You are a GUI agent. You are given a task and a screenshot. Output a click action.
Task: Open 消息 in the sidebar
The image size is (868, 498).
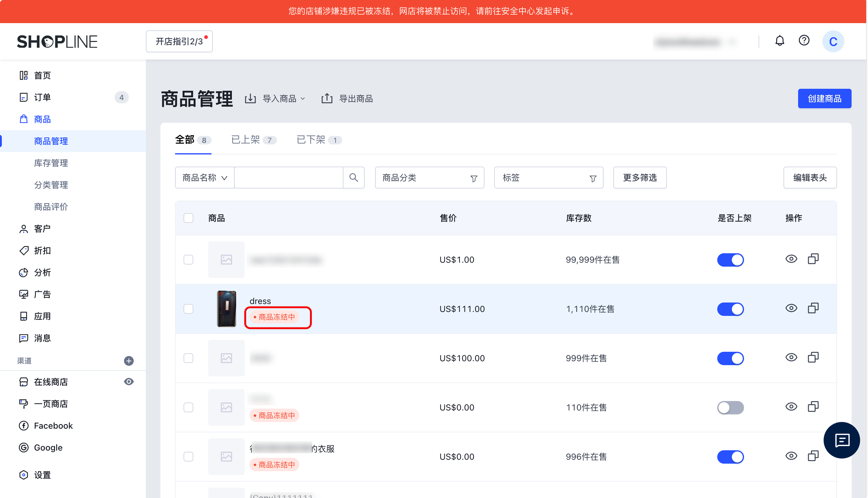[x=73, y=338]
